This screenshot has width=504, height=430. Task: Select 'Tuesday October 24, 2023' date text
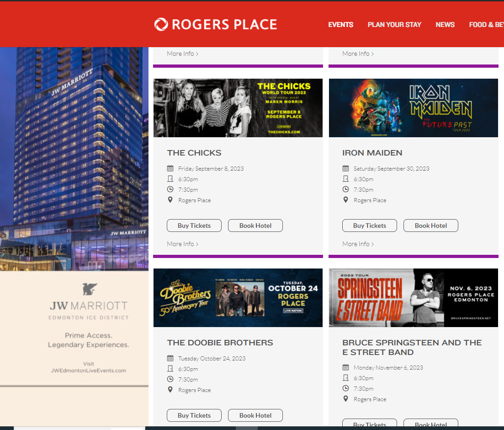pyautogui.click(x=212, y=359)
